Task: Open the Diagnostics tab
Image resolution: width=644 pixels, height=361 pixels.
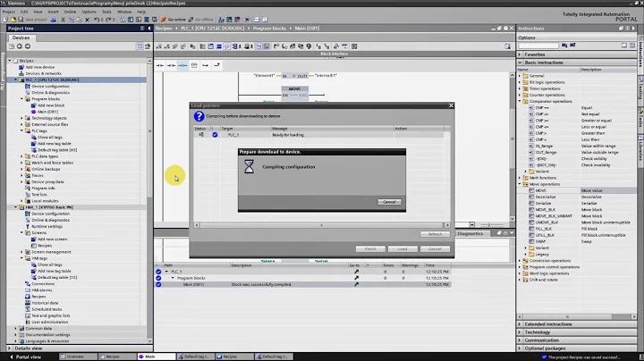Action: point(470,233)
